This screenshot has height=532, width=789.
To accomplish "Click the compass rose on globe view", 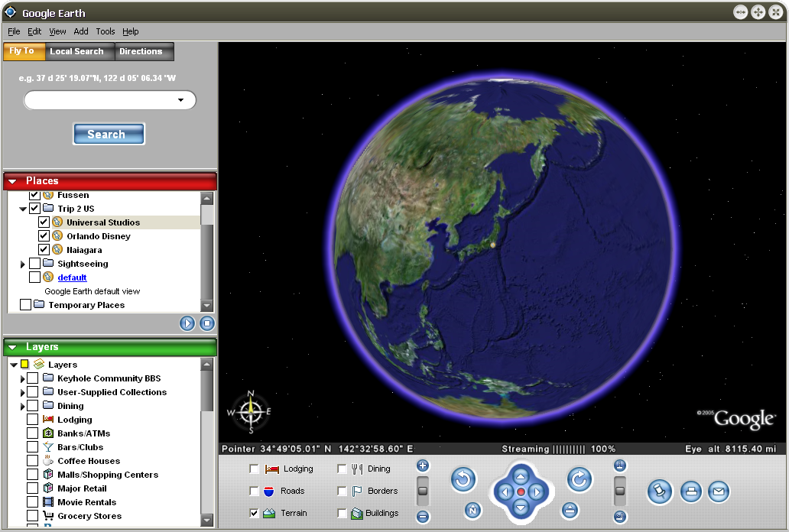I will click(x=251, y=412).
